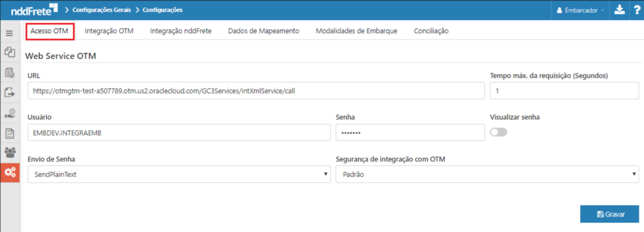Click the Configurações breadcrumb
644x232 pixels.
click(162, 10)
